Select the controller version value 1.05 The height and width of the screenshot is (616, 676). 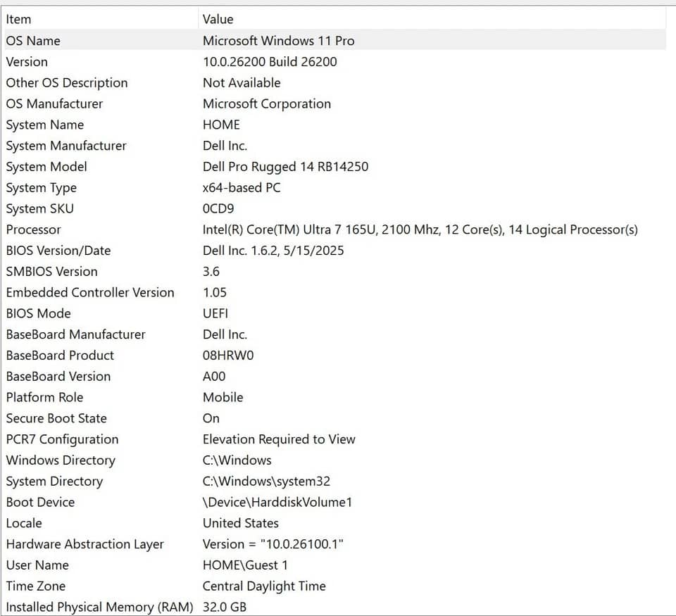[214, 292]
